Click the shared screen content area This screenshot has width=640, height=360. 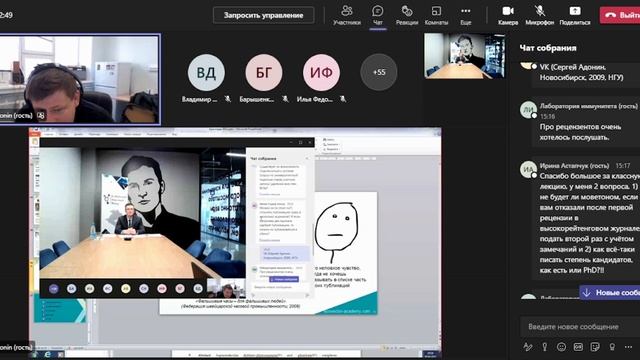tap(235, 243)
